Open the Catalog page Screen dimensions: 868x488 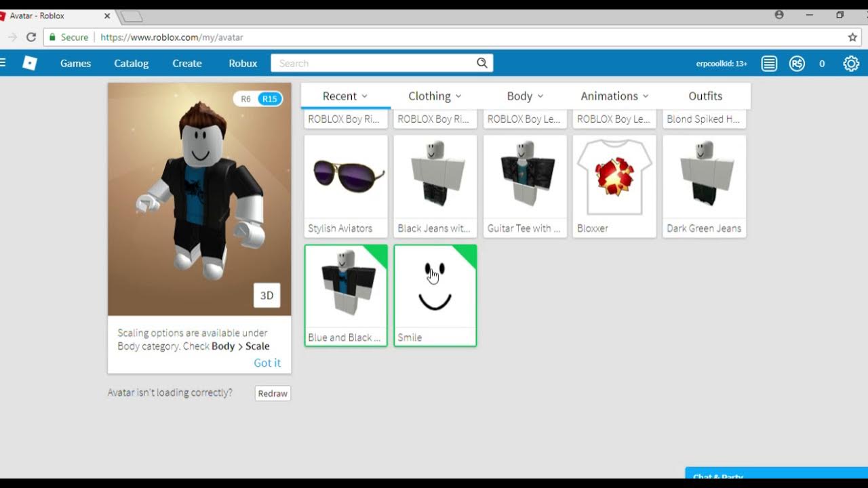tap(131, 63)
